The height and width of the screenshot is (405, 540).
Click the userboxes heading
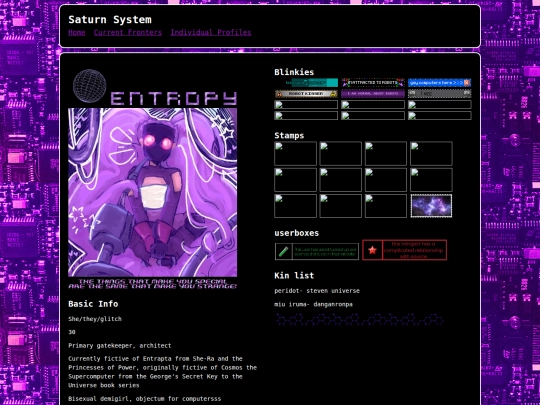[x=297, y=233]
